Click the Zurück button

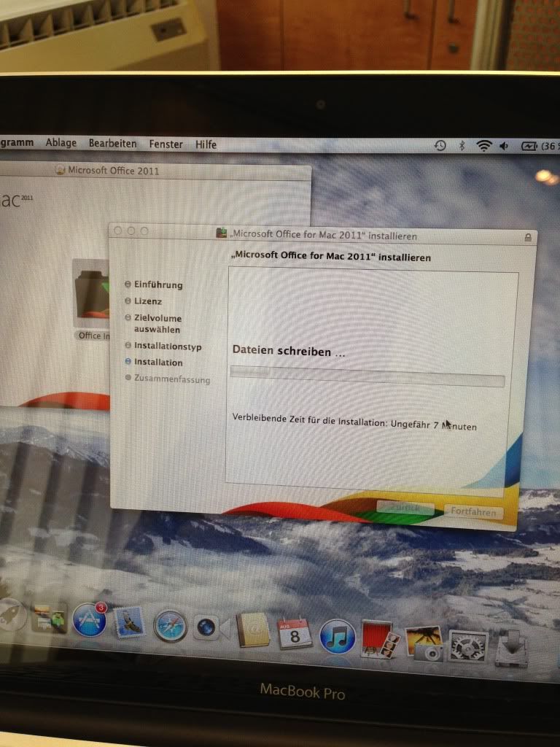pyautogui.click(x=405, y=508)
